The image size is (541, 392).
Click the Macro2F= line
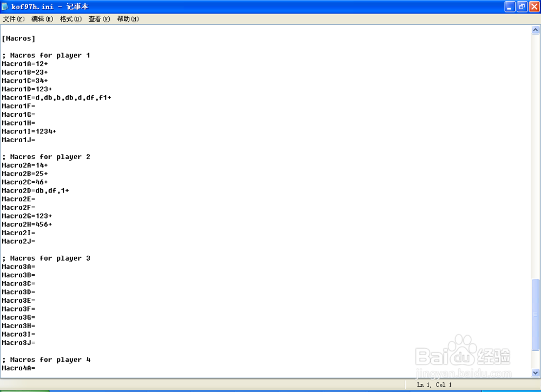(18, 208)
